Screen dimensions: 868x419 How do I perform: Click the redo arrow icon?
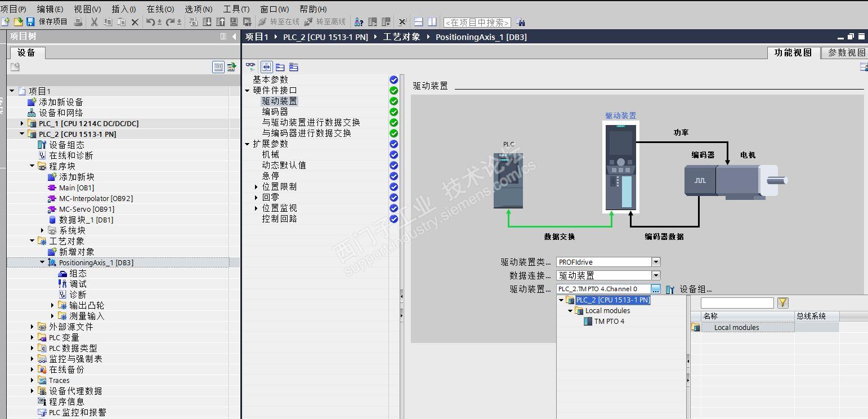tap(170, 22)
